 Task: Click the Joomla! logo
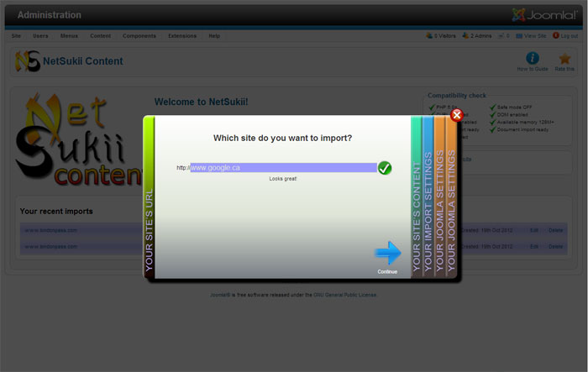coord(544,15)
